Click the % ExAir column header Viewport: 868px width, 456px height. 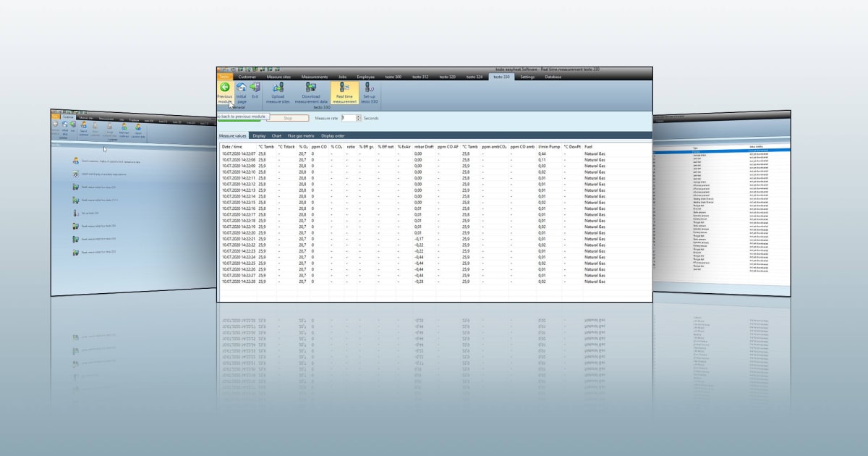(x=404, y=147)
